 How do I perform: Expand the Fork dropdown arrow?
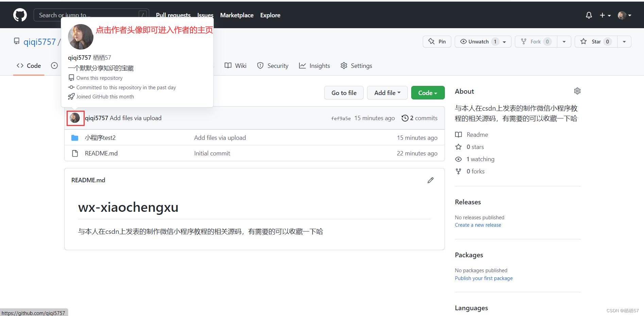564,42
